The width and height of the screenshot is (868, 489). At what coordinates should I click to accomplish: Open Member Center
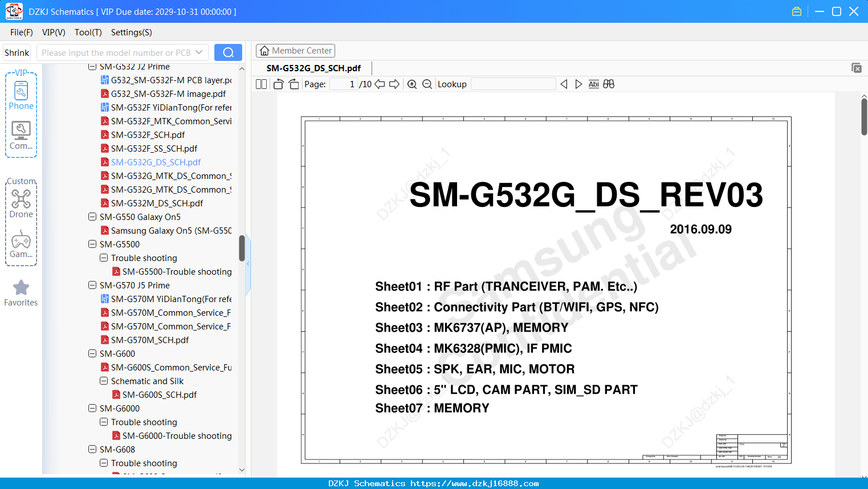[x=295, y=51]
